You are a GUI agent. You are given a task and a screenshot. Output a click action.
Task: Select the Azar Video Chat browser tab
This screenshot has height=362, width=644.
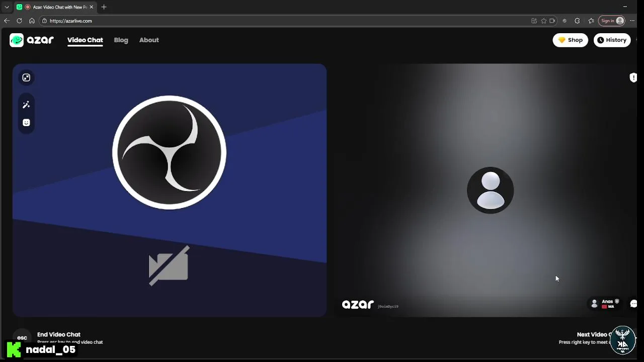coord(54,7)
